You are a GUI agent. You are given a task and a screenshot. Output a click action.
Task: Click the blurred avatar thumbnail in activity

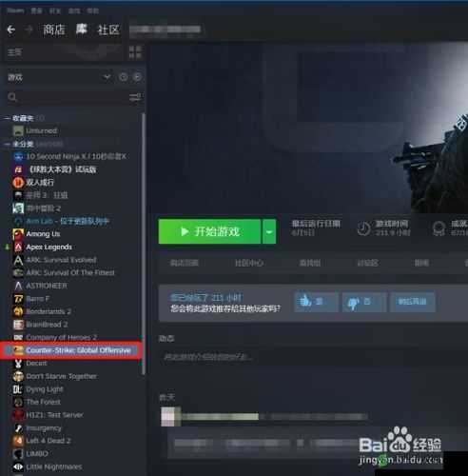pyautogui.click(x=170, y=417)
